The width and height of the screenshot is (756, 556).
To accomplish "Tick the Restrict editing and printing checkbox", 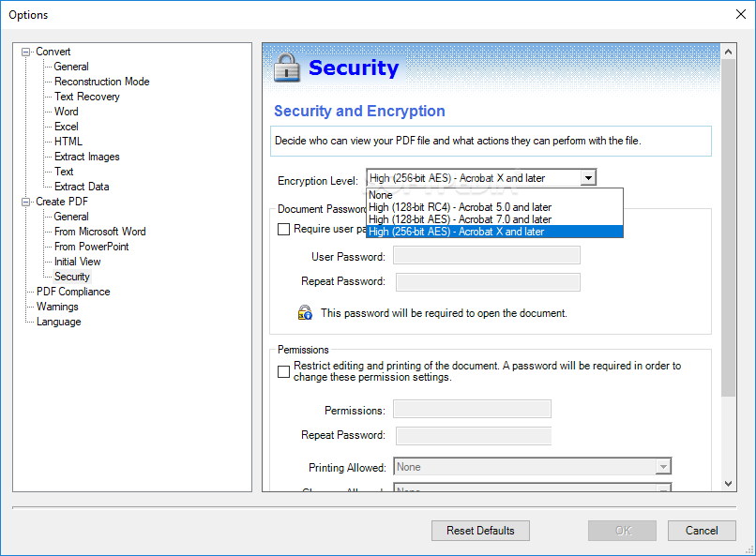I will [x=283, y=371].
